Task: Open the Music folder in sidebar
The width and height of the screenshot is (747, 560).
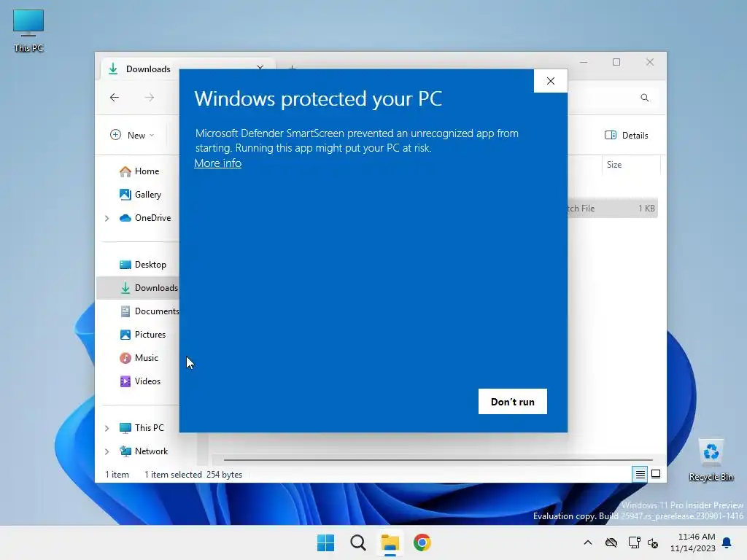Action: click(x=139, y=357)
